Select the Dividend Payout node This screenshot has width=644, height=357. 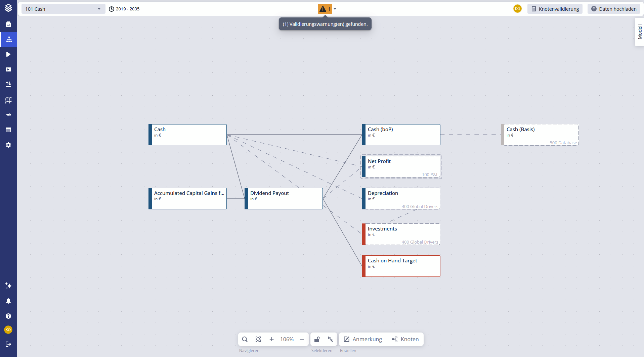pyautogui.click(x=284, y=199)
